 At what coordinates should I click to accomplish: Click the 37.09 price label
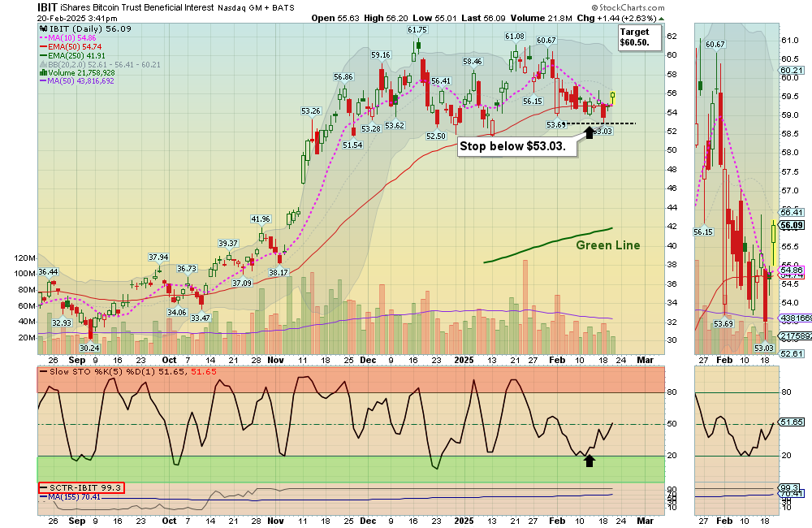pyautogui.click(x=242, y=283)
